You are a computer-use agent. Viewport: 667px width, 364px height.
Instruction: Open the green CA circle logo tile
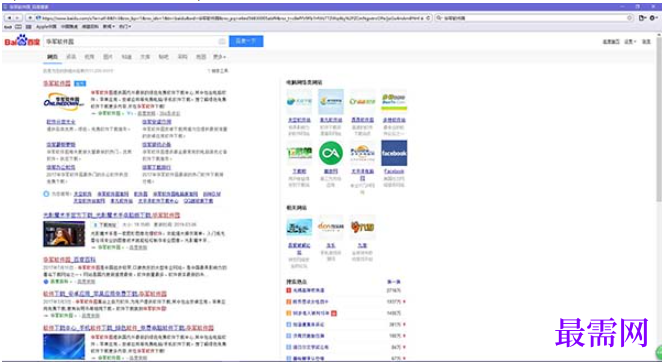click(x=331, y=153)
